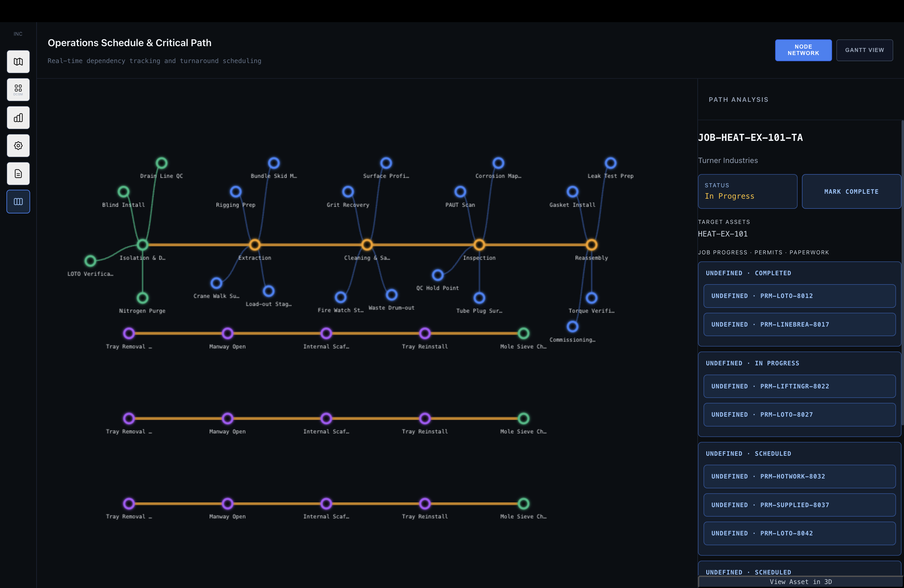Screen dimensions: 904x588
Task: Click the Path Analysis panel header
Action: tap(738, 100)
